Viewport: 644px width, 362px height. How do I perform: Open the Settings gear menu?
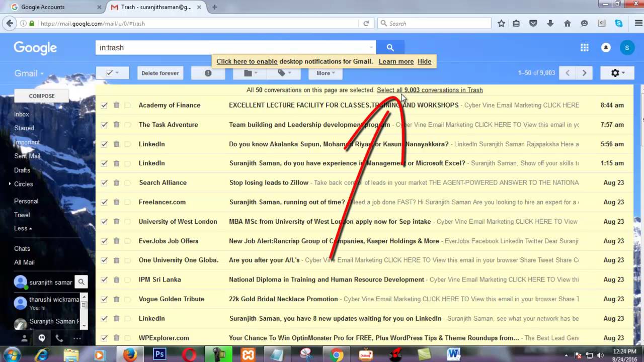tap(617, 73)
